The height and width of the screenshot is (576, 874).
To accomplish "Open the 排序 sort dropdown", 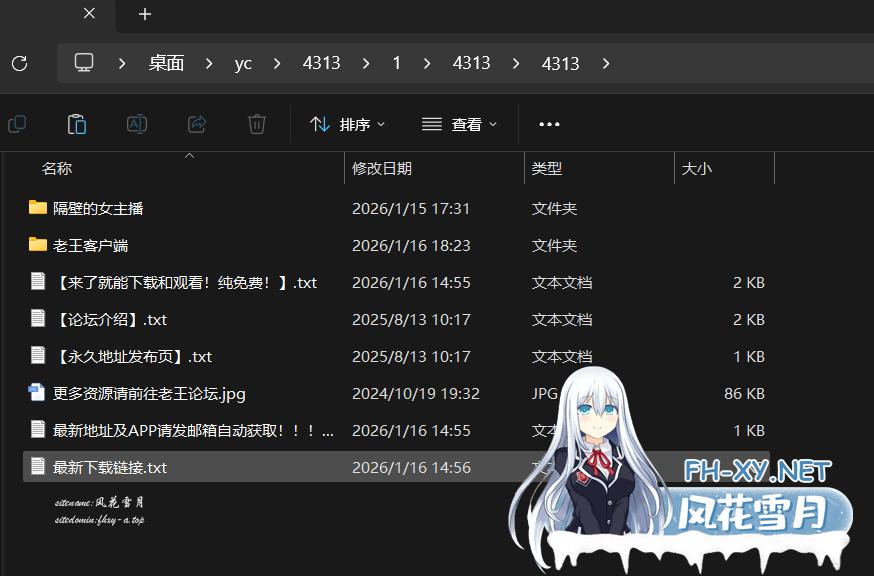I will coord(348,123).
